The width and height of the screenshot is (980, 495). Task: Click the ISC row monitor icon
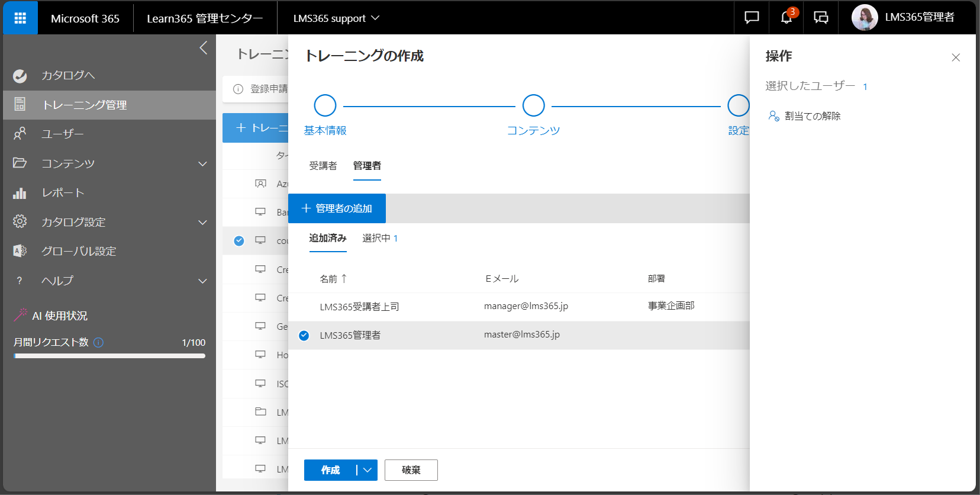click(260, 383)
